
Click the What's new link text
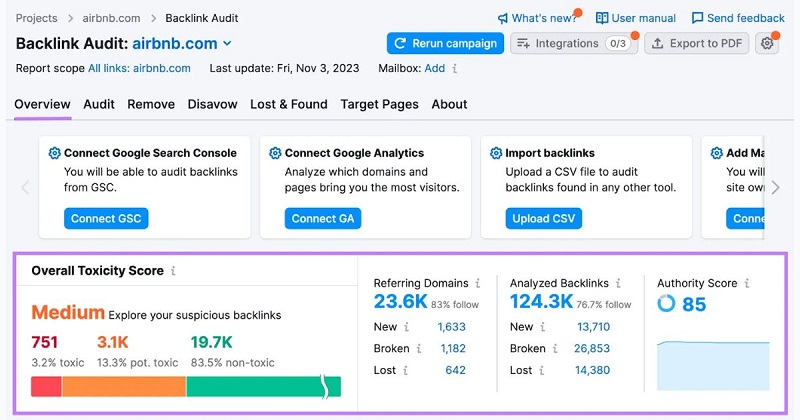pos(544,18)
